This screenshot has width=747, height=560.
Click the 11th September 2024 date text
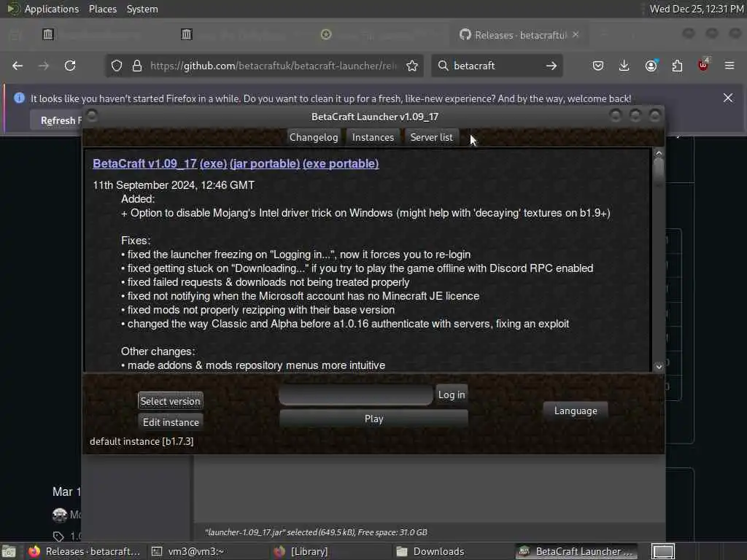[174, 184]
